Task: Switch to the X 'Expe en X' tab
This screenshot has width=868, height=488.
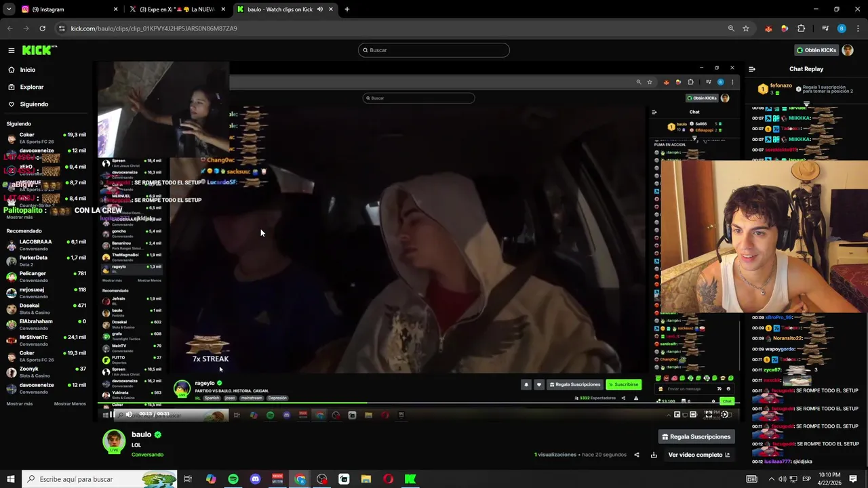Action: pos(178,9)
